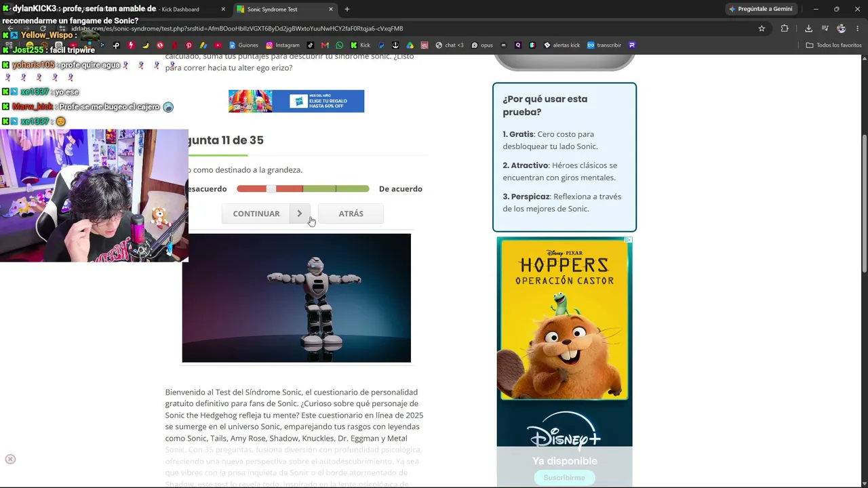Open the WhatsApp bookmark
Image resolution: width=868 pixels, height=488 pixels.
coord(340,45)
